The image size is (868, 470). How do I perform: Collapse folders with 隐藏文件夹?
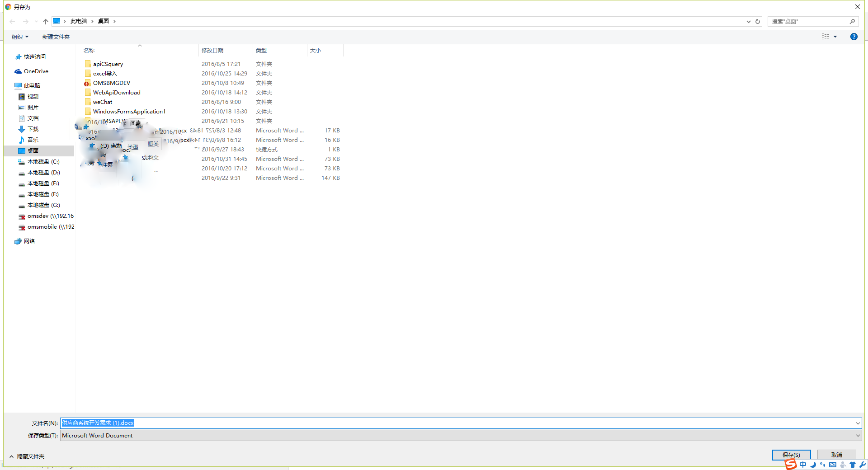pyautogui.click(x=27, y=456)
